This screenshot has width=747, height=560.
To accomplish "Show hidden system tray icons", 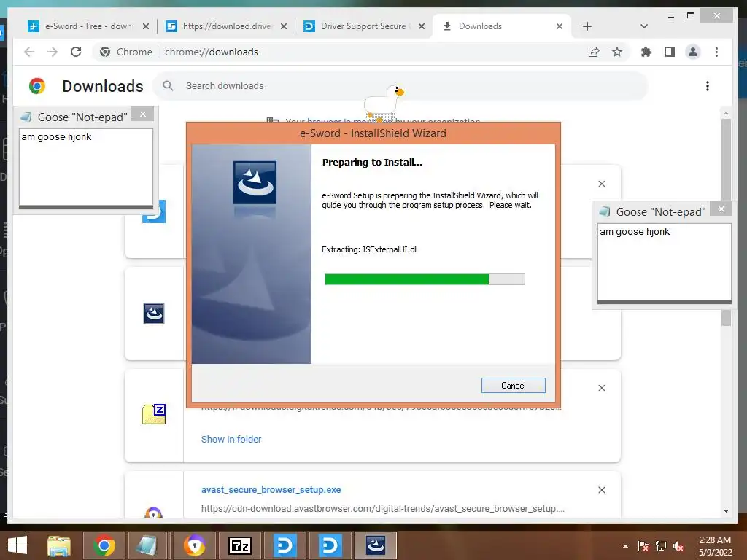I will pyautogui.click(x=625, y=546).
